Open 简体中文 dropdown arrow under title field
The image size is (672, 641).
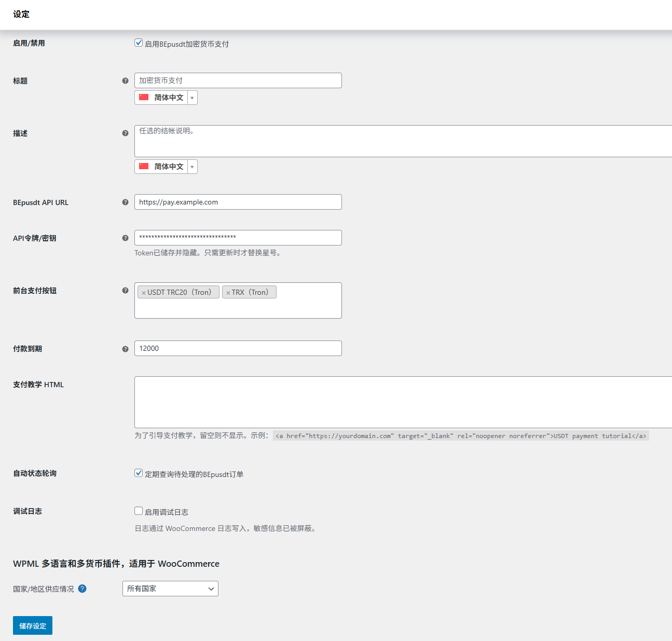tap(192, 98)
